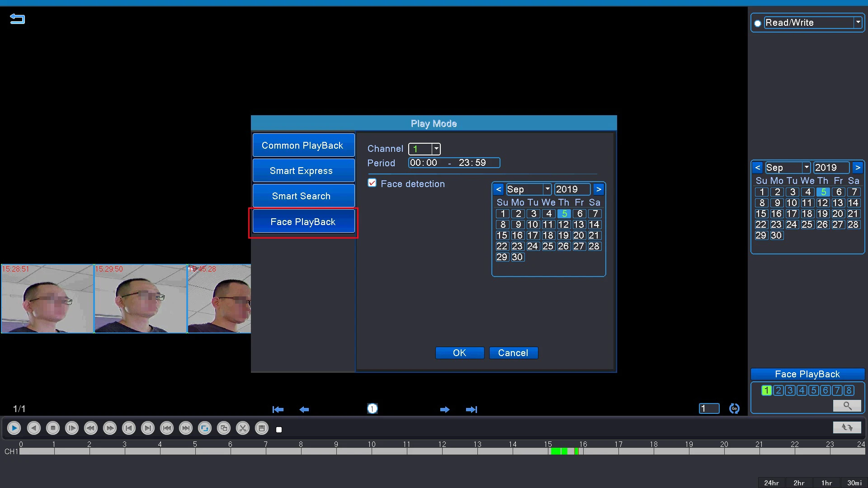Toggle the repeat loop playback icon
This screenshot has width=868, height=488.
205,428
